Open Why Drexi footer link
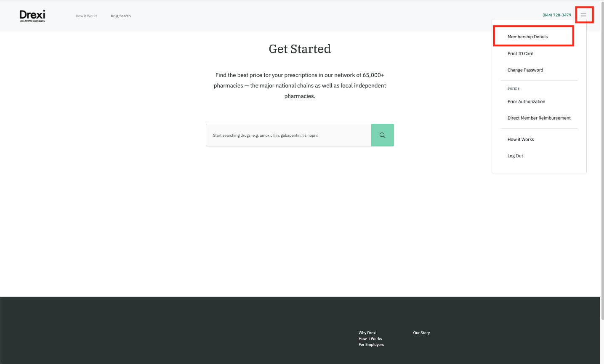The width and height of the screenshot is (604, 364). pos(367,333)
